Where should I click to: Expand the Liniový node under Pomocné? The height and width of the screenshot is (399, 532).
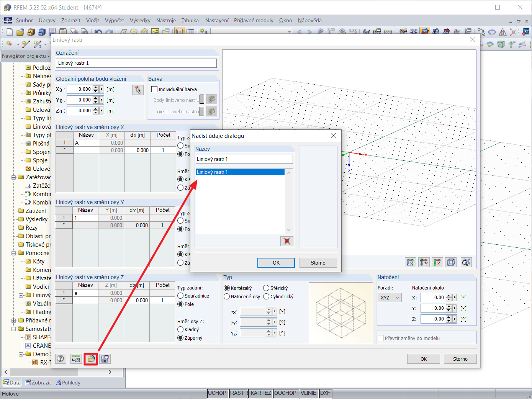[21, 295]
